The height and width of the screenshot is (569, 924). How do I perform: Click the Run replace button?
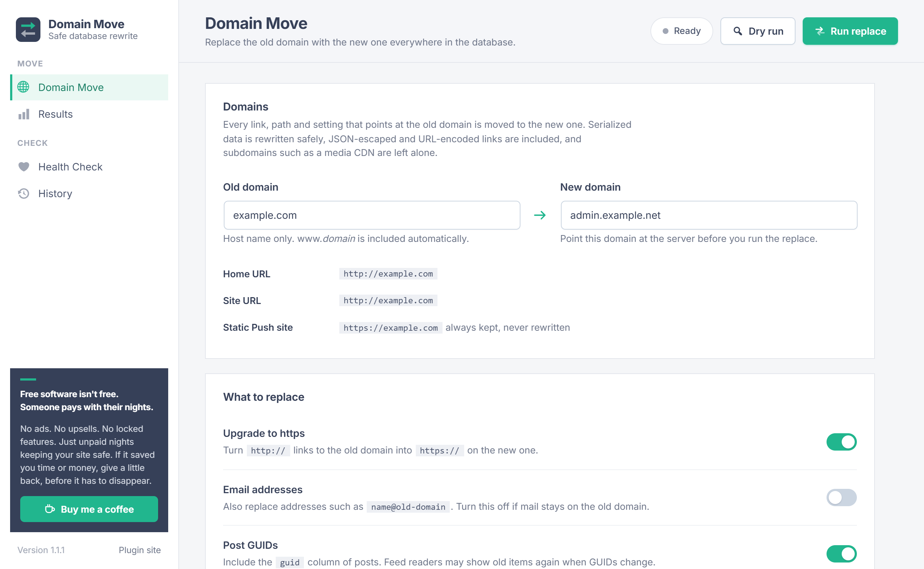850,31
